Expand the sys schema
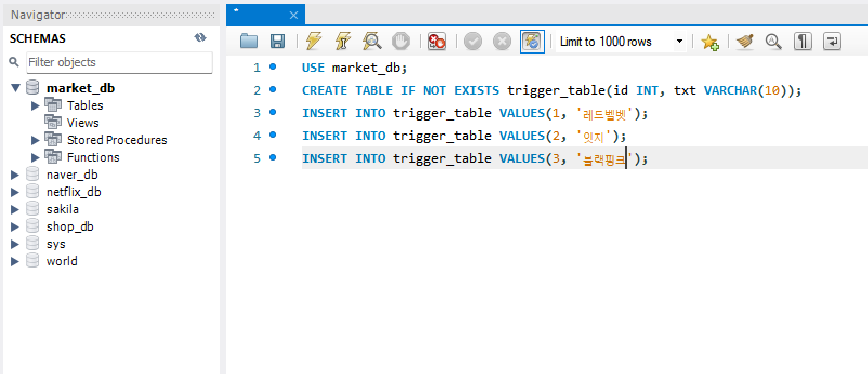 click(x=15, y=244)
